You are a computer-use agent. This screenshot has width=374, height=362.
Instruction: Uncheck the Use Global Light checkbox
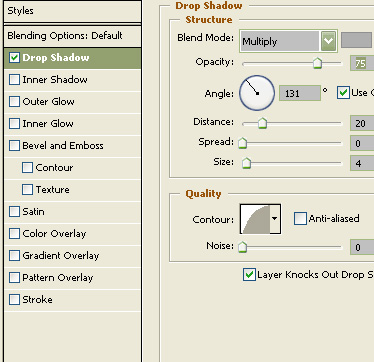343,93
